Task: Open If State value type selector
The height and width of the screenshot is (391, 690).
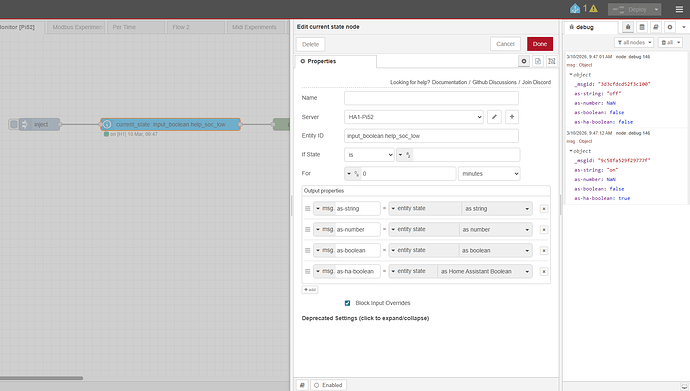Action: pos(404,155)
